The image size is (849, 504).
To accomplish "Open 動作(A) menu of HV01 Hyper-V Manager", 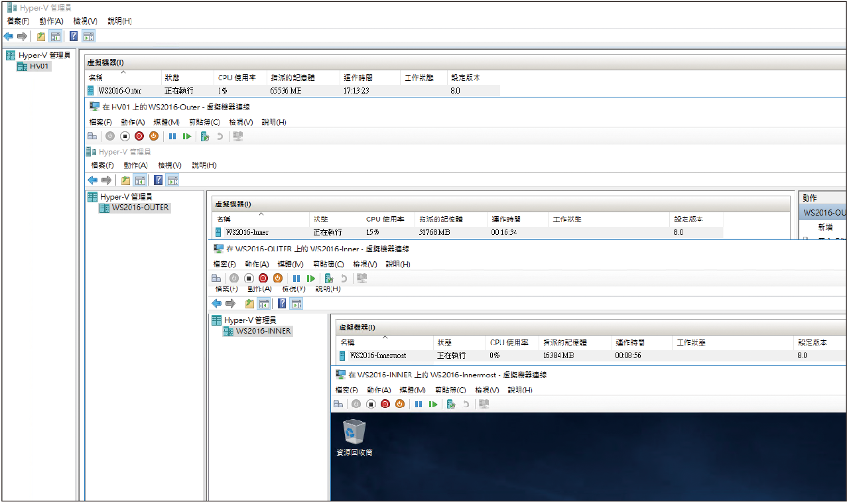I will click(51, 21).
